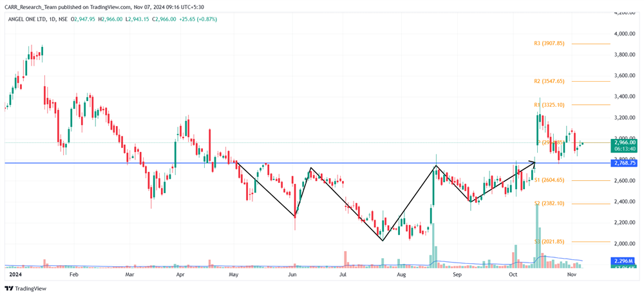Viewport: 644px width, 296px height.
Task: Click the Oct label on time axis
Action: coord(512,273)
